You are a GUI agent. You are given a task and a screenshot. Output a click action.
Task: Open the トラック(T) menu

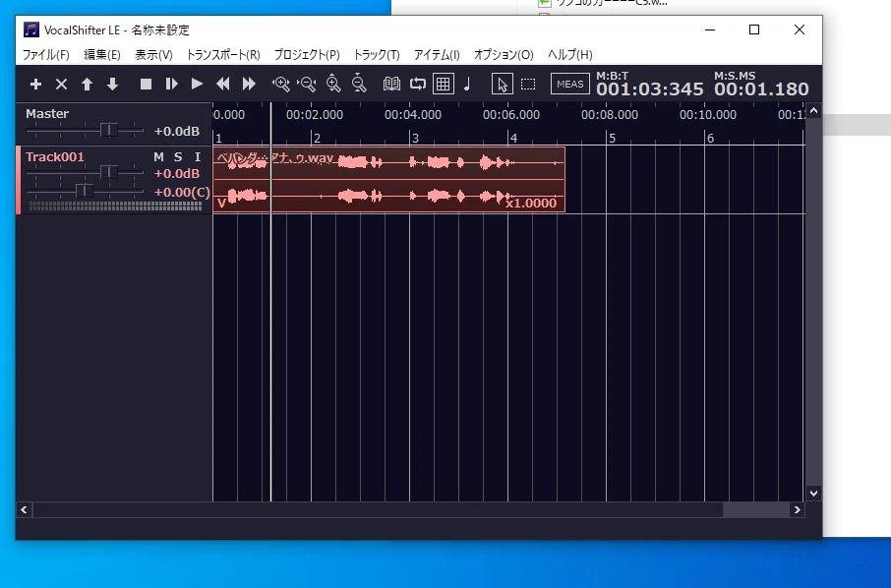coord(377,54)
